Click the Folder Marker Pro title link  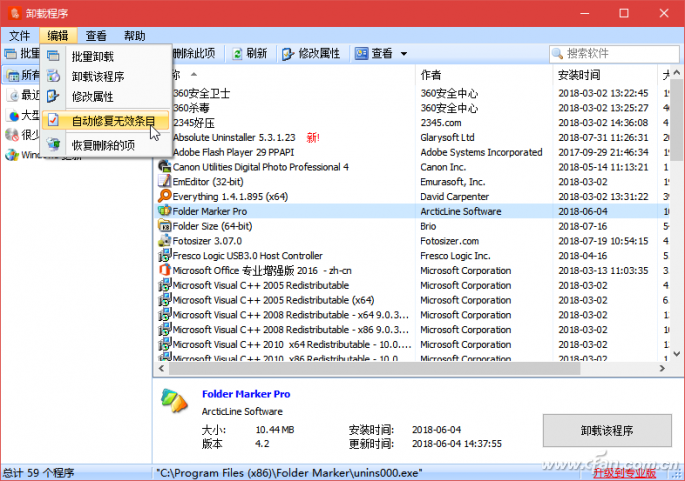(x=246, y=394)
